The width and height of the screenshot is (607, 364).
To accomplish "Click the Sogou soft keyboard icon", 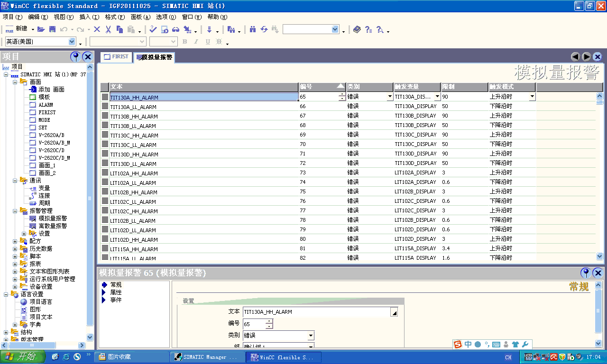I will coord(496,345).
